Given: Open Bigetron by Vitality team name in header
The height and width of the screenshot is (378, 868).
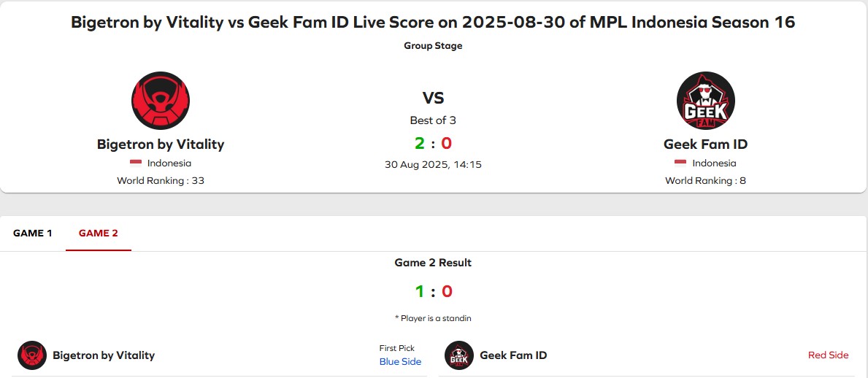Looking at the screenshot, I should (161, 144).
